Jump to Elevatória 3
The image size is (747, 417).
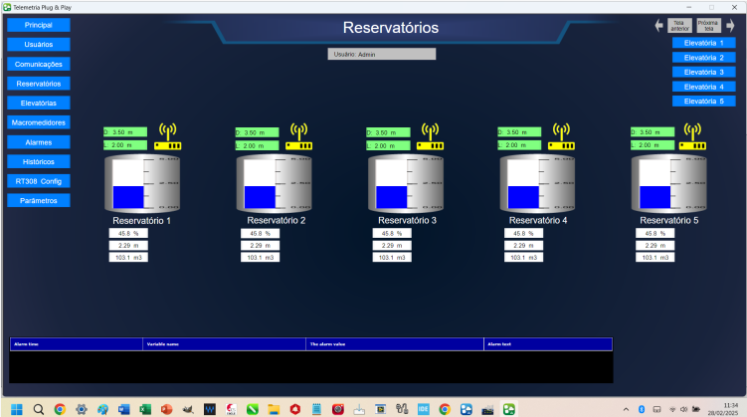click(704, 72)
